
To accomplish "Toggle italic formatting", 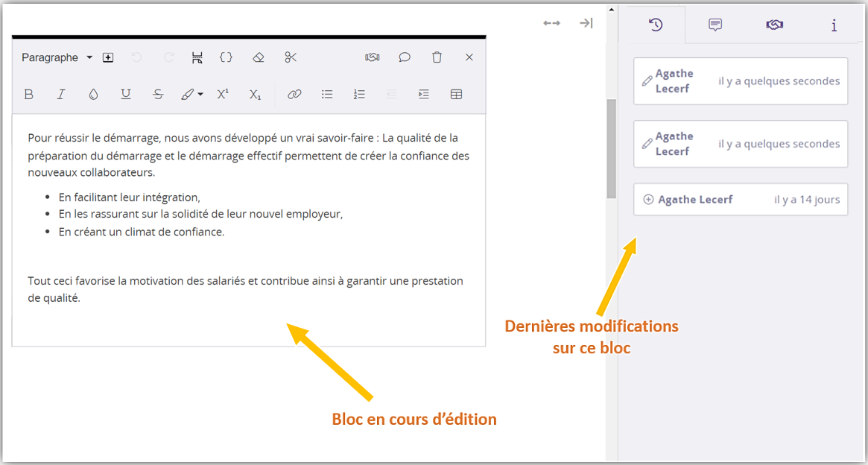I will point(61,94).
